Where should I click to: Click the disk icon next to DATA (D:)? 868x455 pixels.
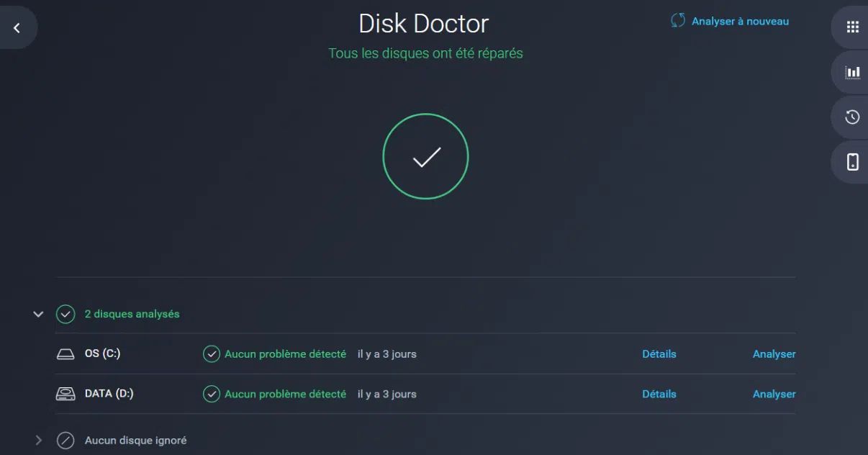[67, 393]
